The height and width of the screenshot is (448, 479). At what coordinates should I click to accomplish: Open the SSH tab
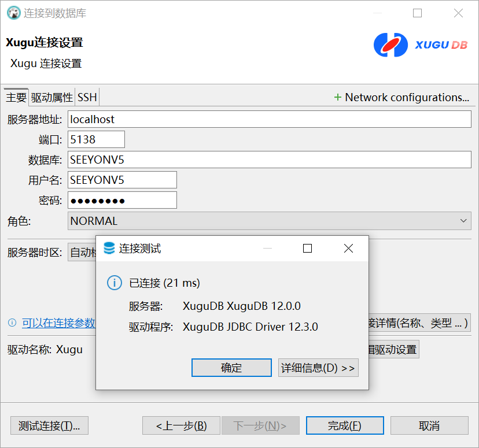87,97
